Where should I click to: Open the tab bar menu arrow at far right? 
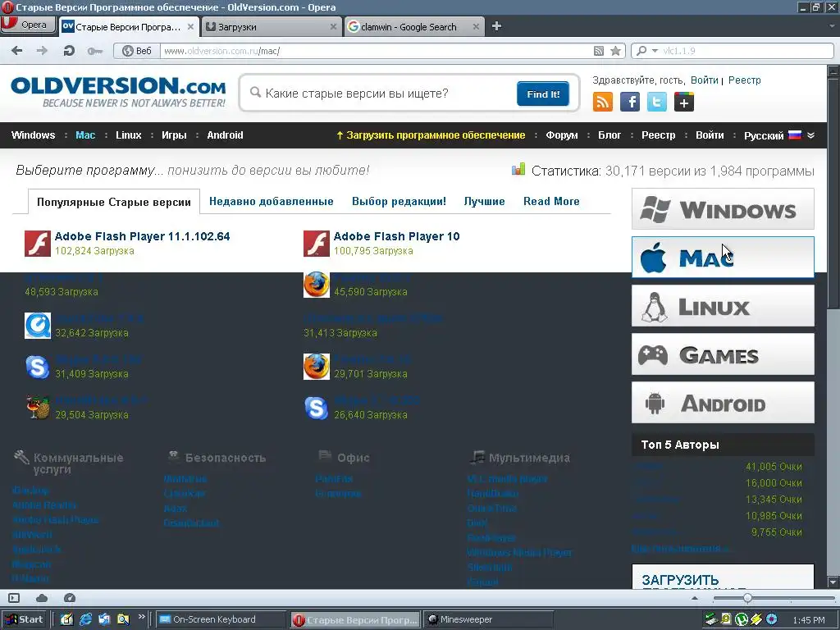pos(832,25)
